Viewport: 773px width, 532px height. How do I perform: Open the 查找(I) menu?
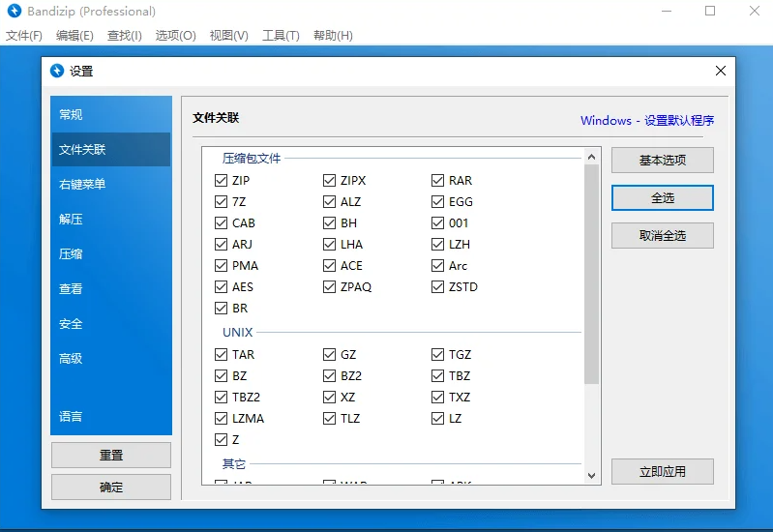pos(124,36)
